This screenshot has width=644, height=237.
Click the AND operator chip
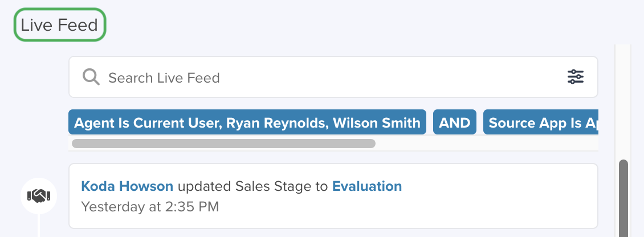(x=455, y=122)
